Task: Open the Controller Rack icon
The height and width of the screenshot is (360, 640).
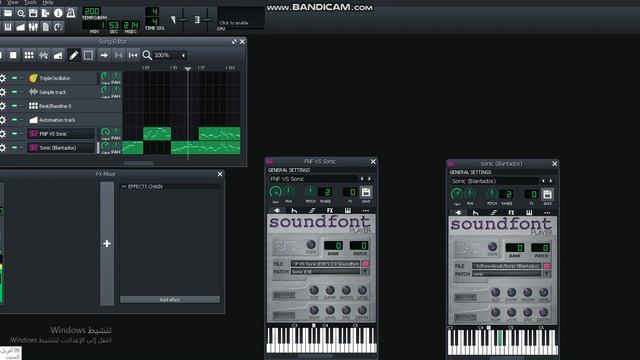Action: tap(58, 27)
